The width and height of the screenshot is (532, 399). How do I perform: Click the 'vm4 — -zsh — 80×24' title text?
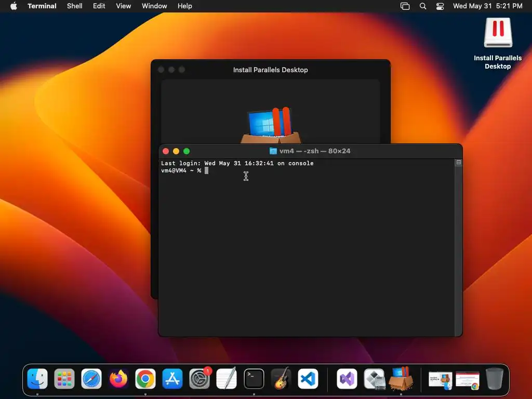coord(315,151)
